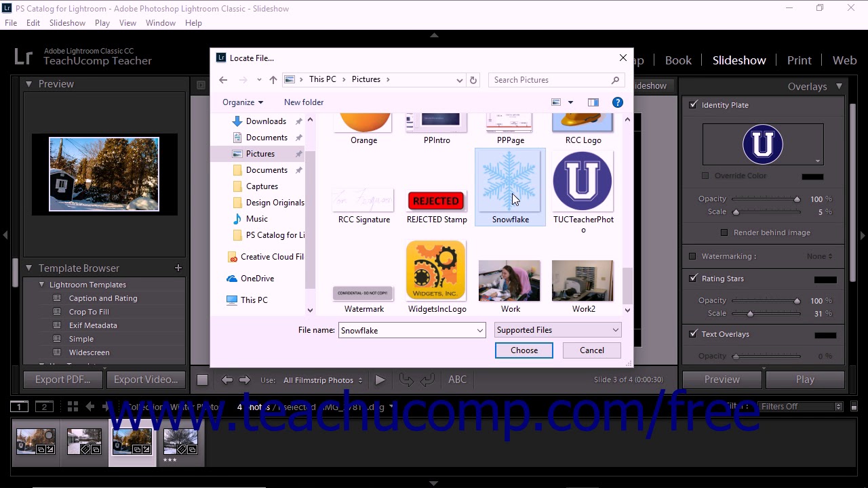Image resolution: width=868 pixels, height=488 pixels.
Task: Refresh the Pictures folder view
Action: click(473, 80)
